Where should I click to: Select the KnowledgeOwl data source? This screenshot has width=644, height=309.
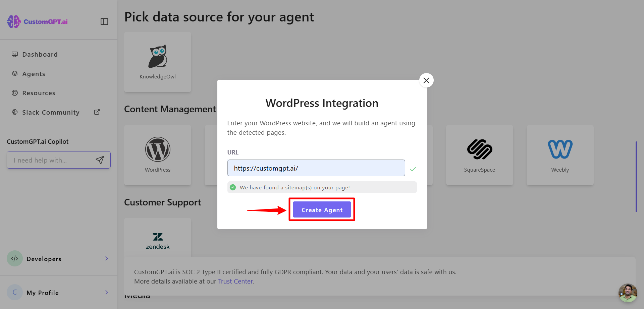pos(158,62)
